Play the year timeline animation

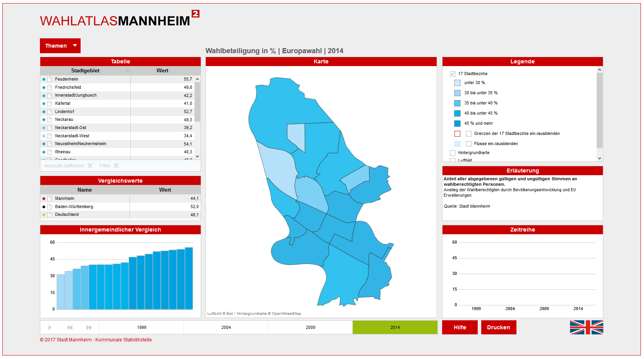50,327
